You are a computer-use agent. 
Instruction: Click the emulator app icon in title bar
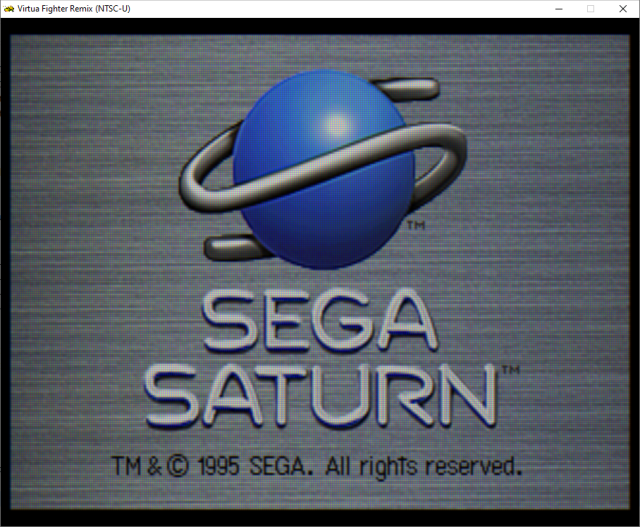tap(9, 9)
